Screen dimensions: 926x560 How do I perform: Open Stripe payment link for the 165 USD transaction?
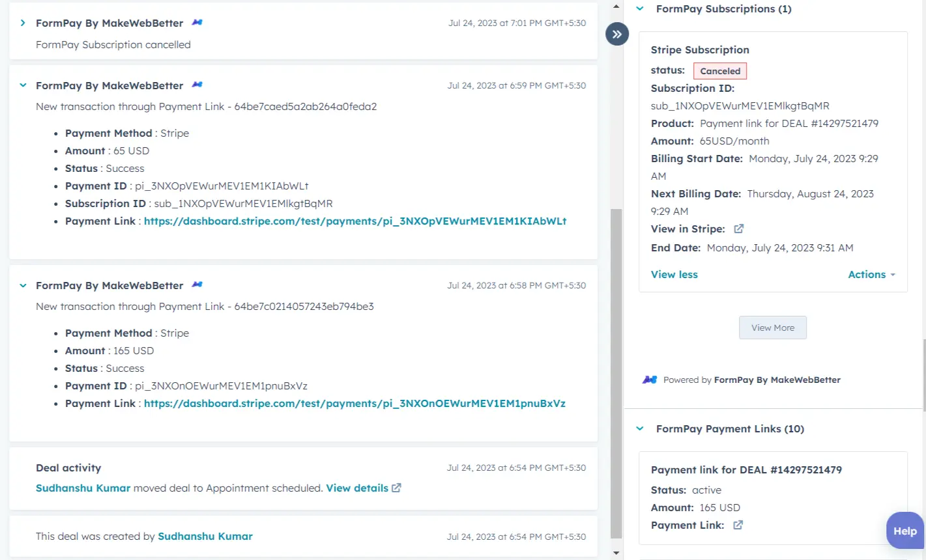click(354, 403)
